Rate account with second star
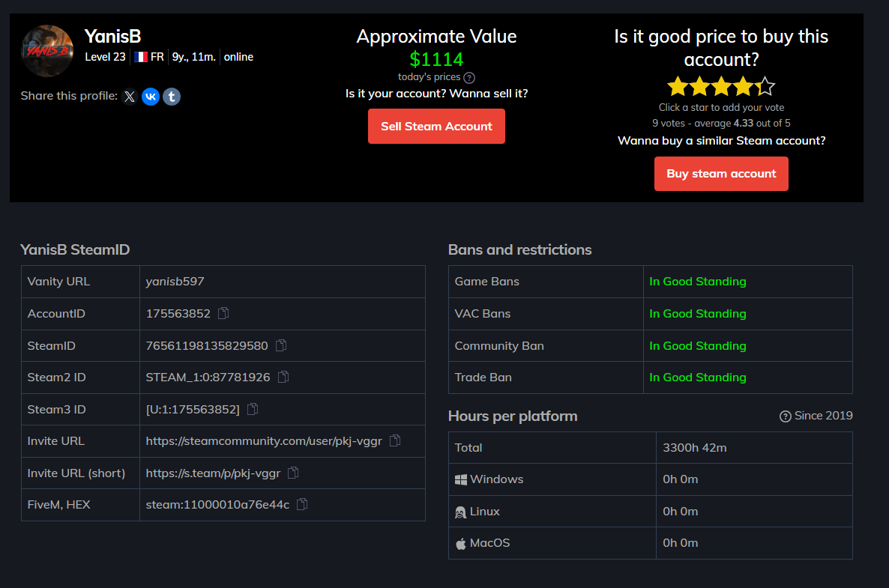The image size is (889, 588). (x=699, y=87)
